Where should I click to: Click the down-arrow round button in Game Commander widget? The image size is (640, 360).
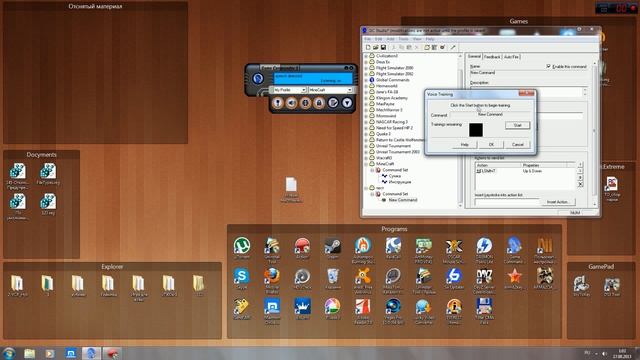coord(347,103)
